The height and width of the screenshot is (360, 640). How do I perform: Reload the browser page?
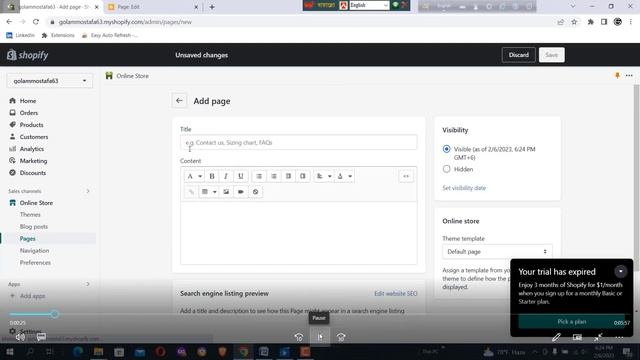pos(36,22)
